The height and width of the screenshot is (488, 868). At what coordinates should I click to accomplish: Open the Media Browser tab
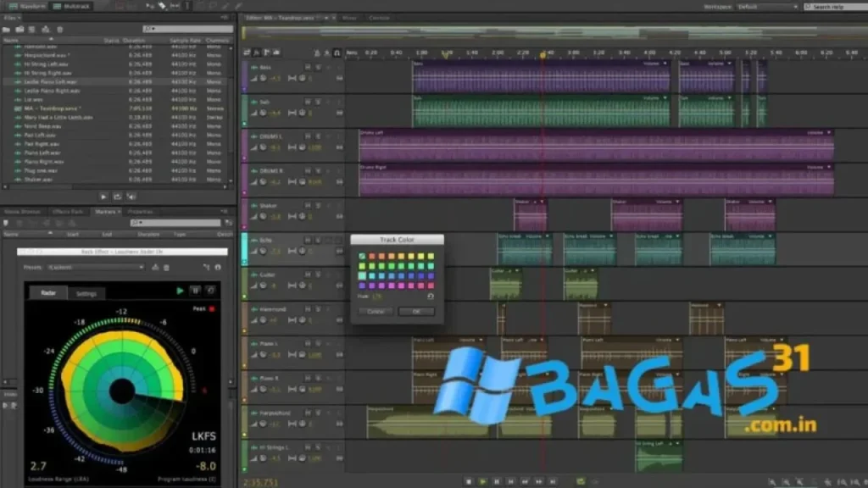point(22,211)
